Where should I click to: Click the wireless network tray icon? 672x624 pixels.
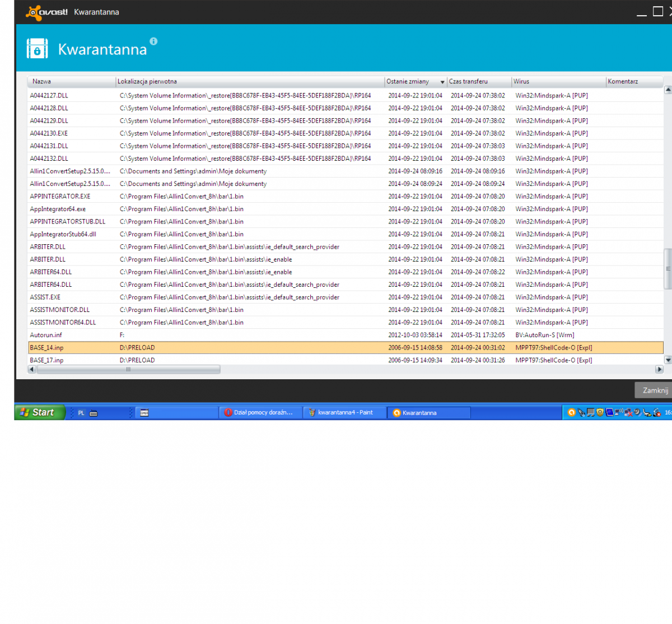coord(619,412)
